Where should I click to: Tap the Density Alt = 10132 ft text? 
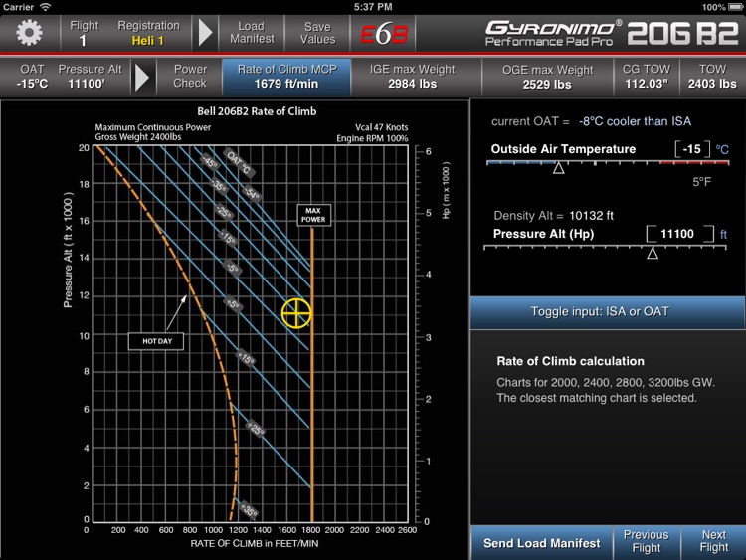[x=553, y=216]
